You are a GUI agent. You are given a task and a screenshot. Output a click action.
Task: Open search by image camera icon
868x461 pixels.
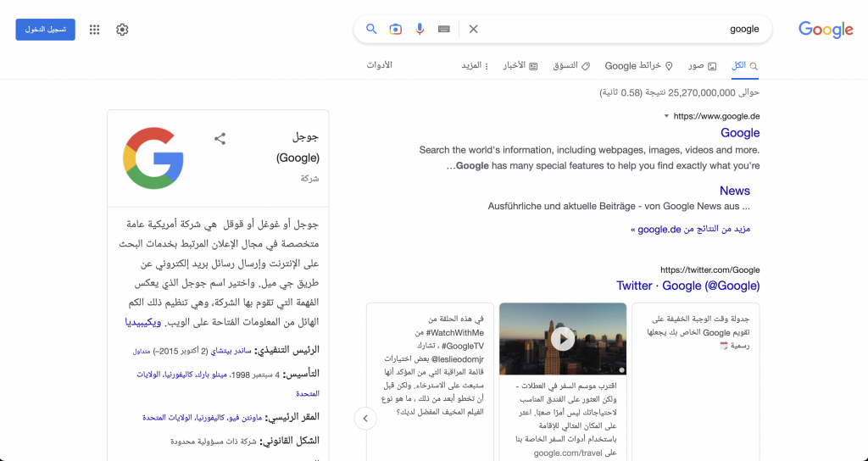tap(395, 29)
